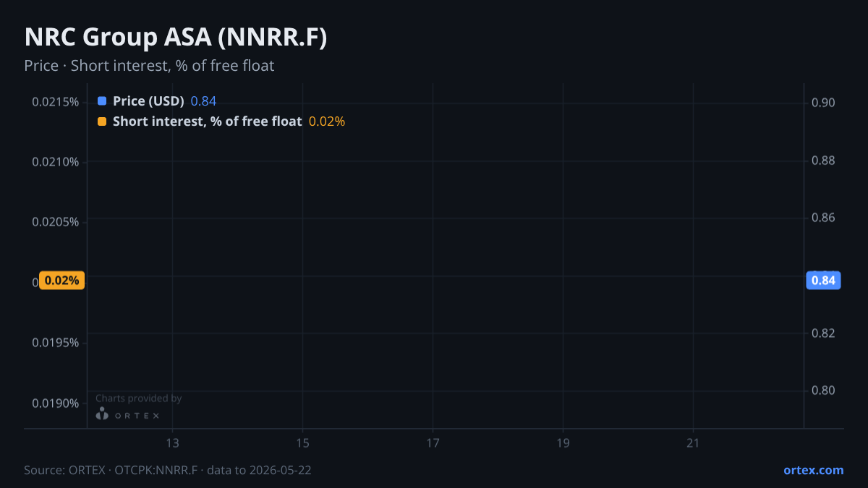
Task: Click the orange 0.02% axis value badge
Action: pos(61,281)
